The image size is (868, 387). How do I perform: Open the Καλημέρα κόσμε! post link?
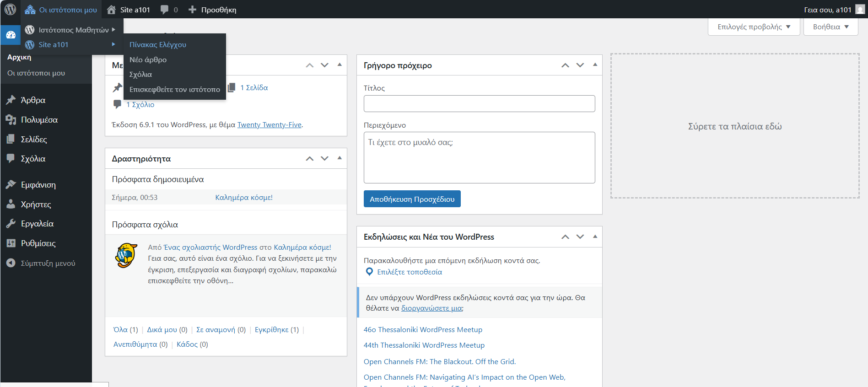point(244,198)
